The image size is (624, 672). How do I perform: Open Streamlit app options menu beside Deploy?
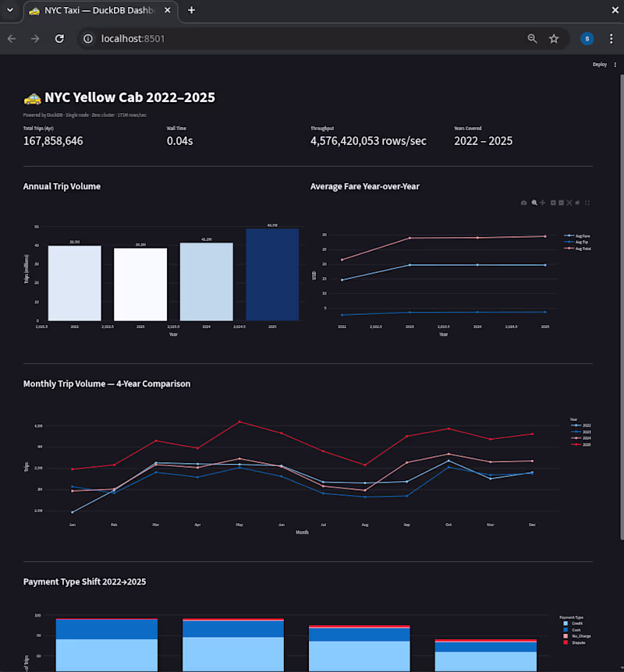click(615, 65)
